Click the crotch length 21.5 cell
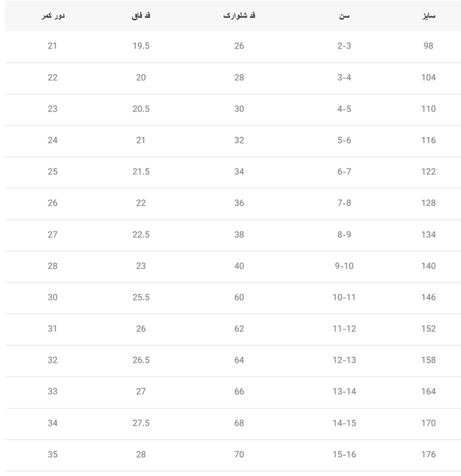 [141, 171]
